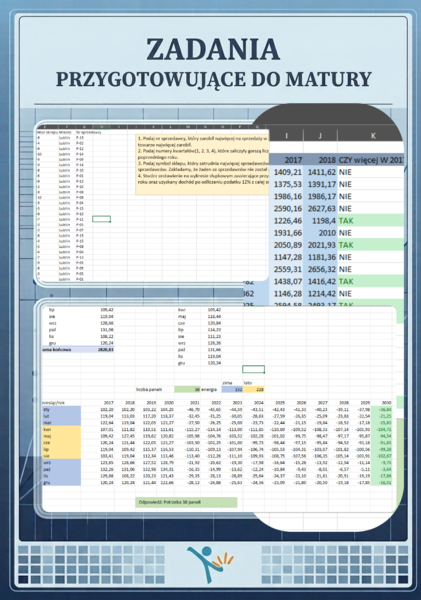421x600 pixels.
Task: Click the total value 2820,83 cell
Action: pyautogui.click(x=98, y=349)
